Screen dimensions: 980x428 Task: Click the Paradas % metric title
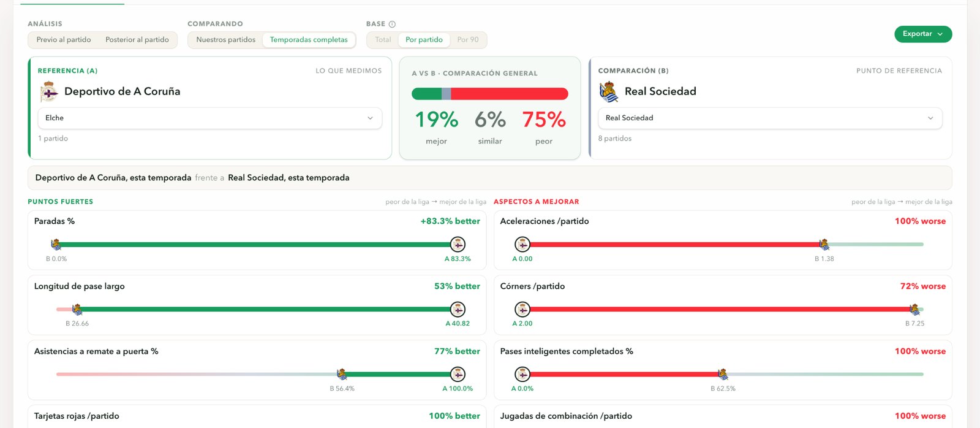click(x=55, y=221)
